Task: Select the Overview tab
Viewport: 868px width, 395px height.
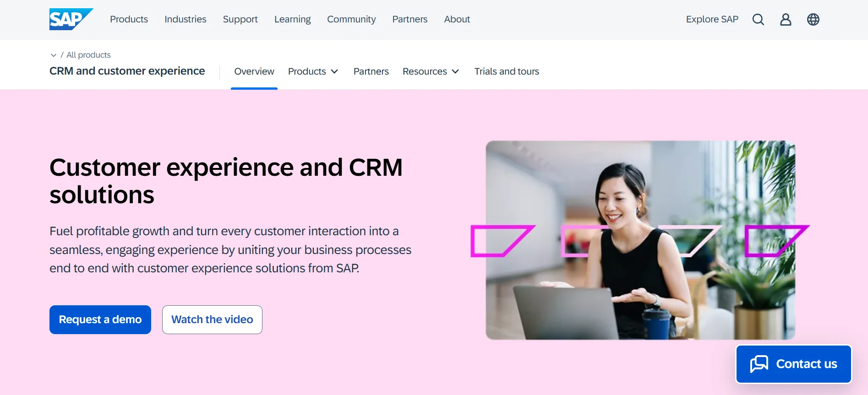Action: [254, 71]
